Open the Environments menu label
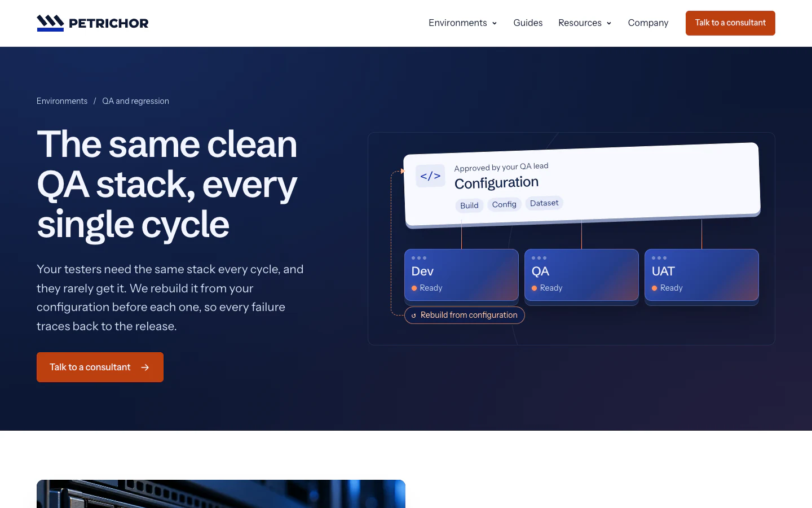This screenshot has width=812, height=508. [x=457, y=23]
